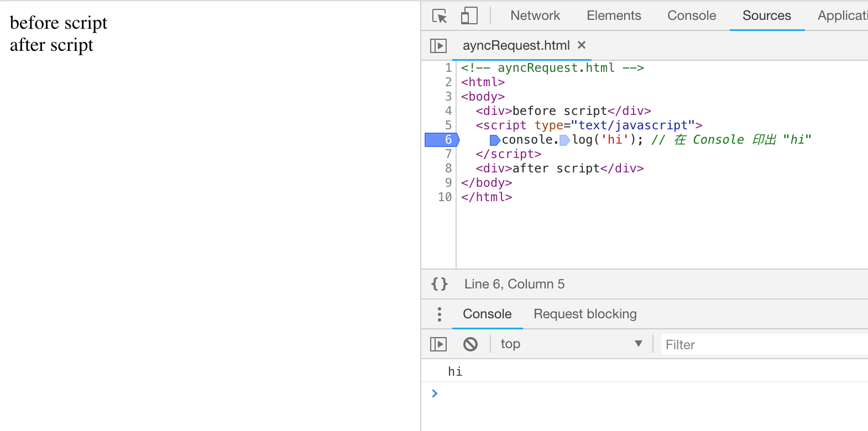Click the pretty print curly braces icon
The width and height of the screenshot is (868, 431).
(x=440, y=284)
